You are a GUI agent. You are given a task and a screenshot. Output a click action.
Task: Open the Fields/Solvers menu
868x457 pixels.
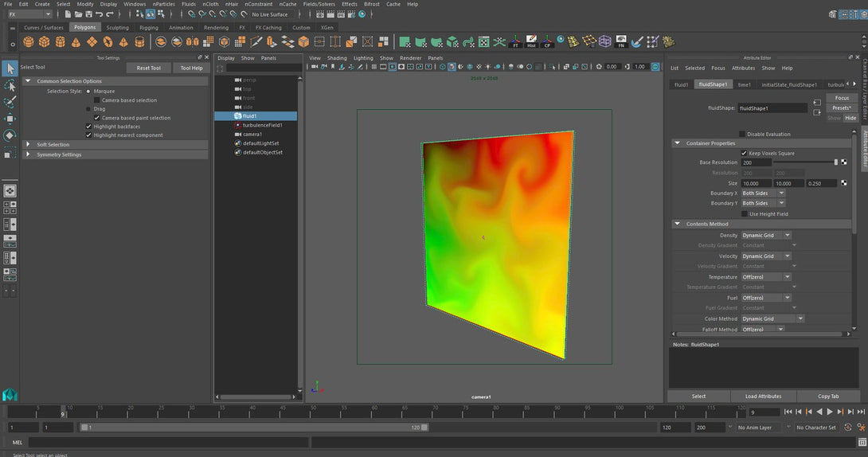tap(319, 4)
